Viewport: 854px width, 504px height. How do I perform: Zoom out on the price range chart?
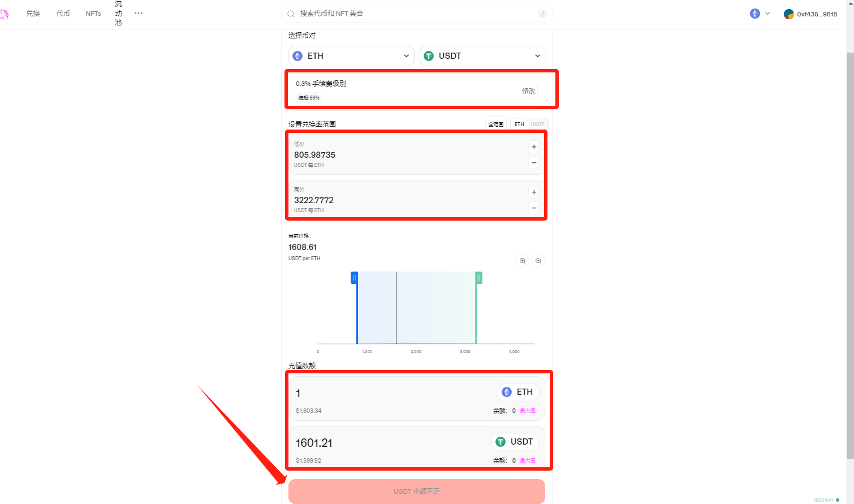538,261
